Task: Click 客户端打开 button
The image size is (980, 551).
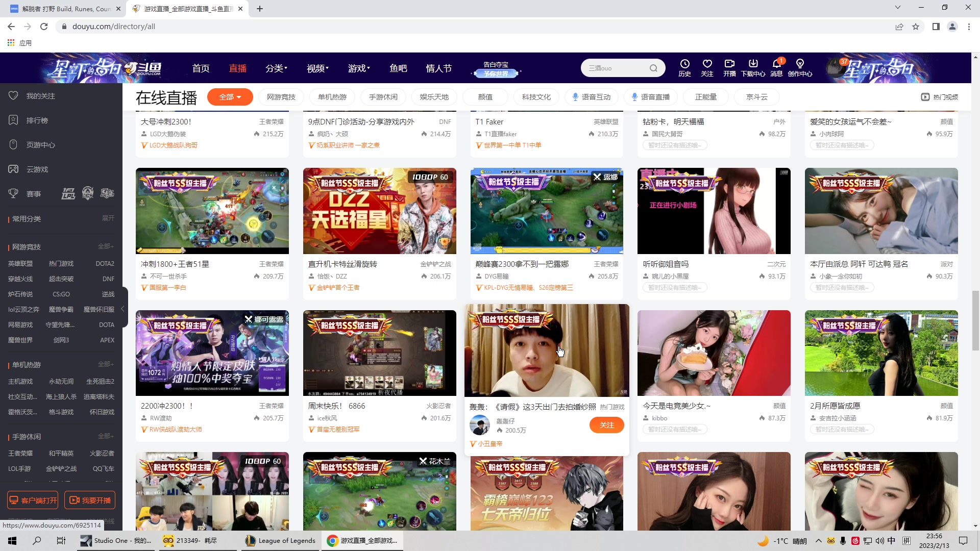Action: tap(33, 500)
